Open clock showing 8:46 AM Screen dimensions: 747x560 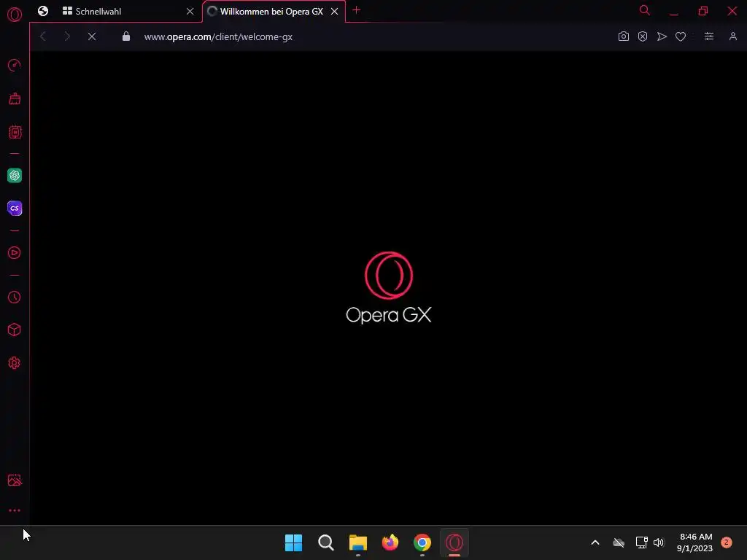(x=695, y=542)
